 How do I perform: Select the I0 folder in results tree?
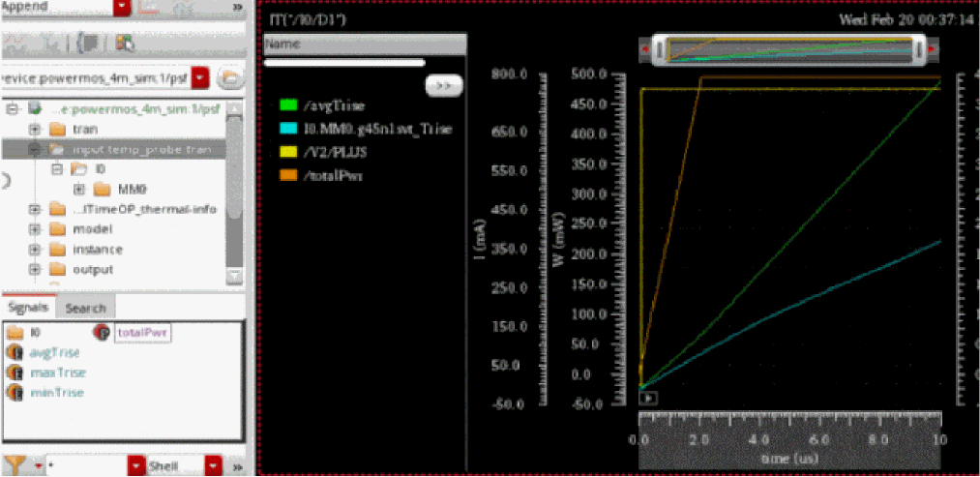87,168
